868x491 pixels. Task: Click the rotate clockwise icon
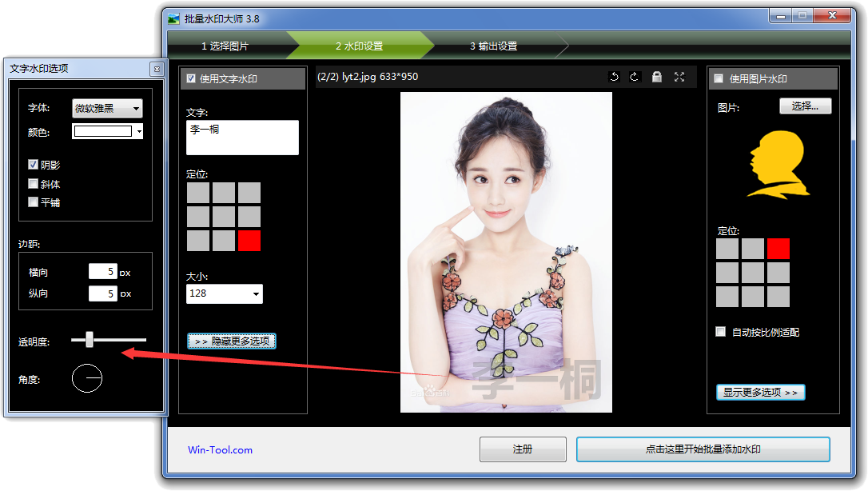tap(635, 77)
